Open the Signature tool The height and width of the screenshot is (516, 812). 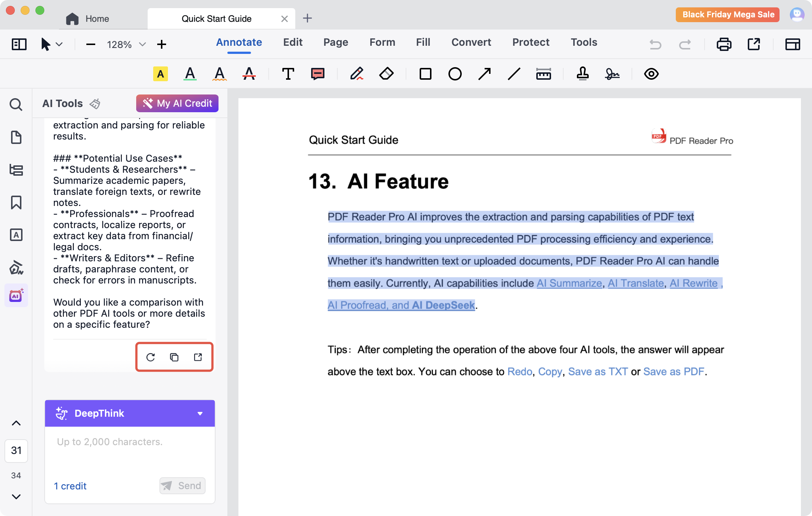point(612,74)
